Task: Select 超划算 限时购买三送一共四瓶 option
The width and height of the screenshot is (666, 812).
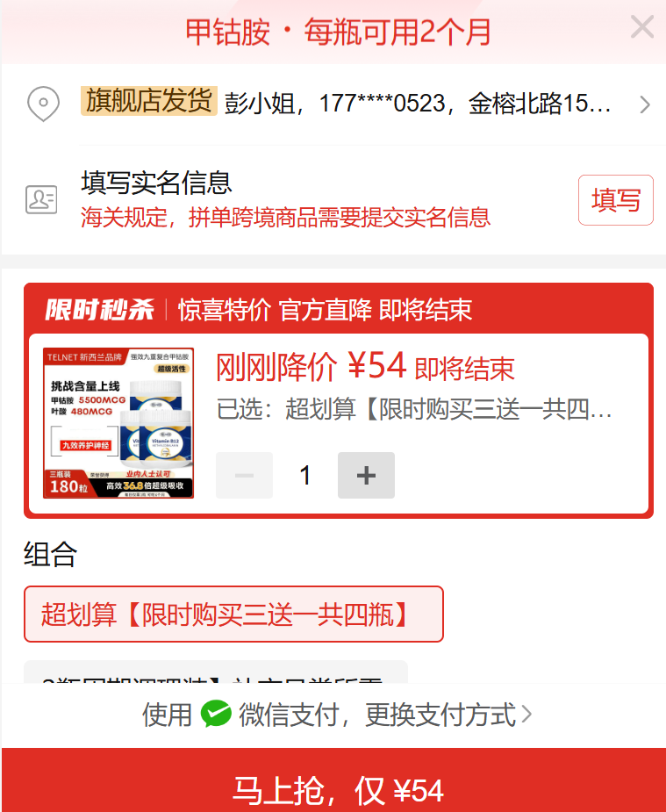Action: click(x=233, y=614)
